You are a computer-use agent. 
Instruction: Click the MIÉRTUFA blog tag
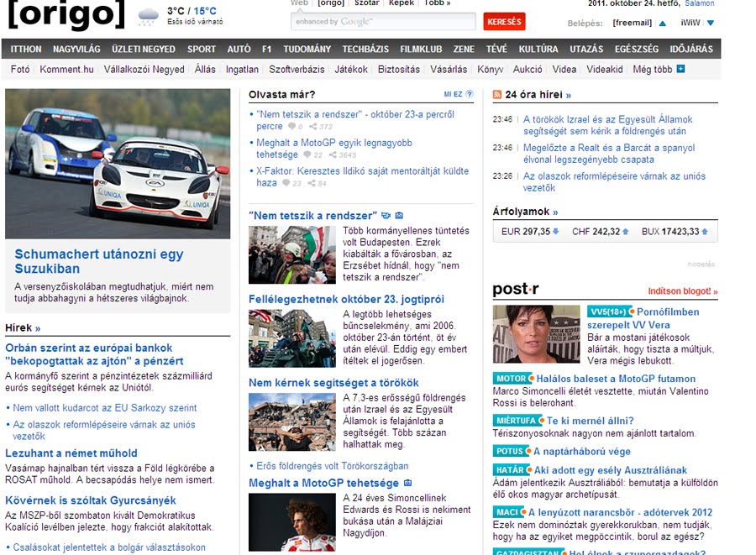click(517, 421)
